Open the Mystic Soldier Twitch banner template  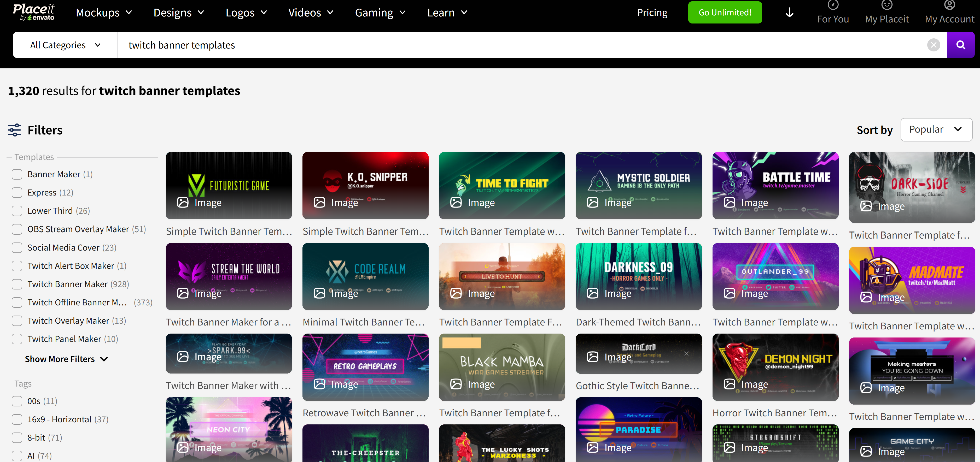(x=639, y=186)
